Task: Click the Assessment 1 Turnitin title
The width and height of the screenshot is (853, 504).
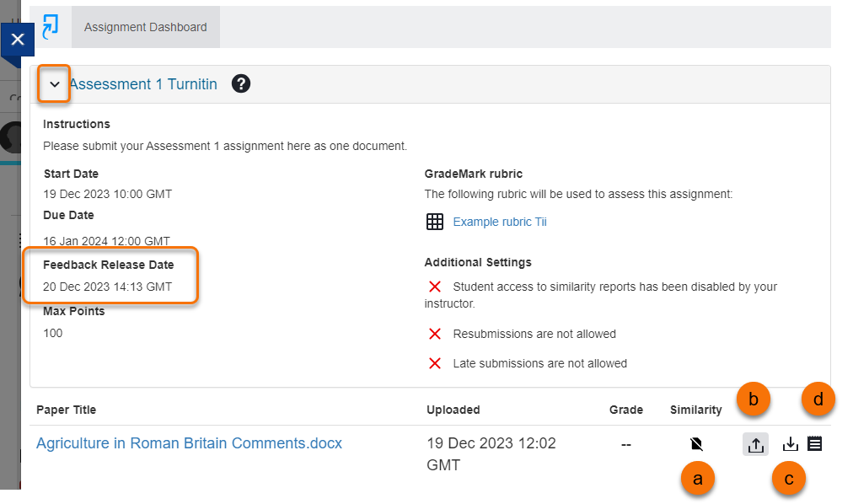Action: (x=143, y=84)
